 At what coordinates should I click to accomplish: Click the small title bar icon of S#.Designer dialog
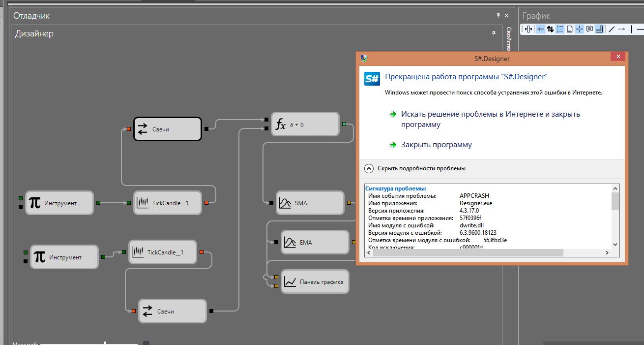pos(364,58)
